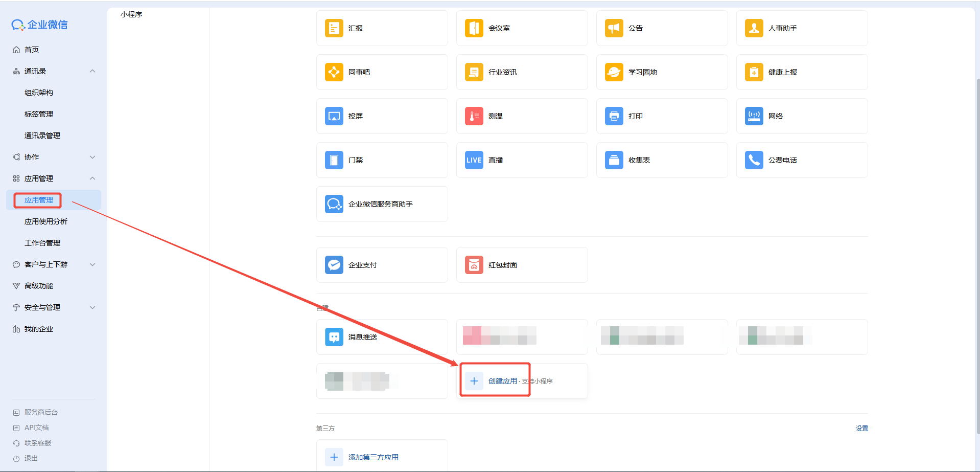
Task: Click the 测温 thermometer icon
Action: coord(474,116)
